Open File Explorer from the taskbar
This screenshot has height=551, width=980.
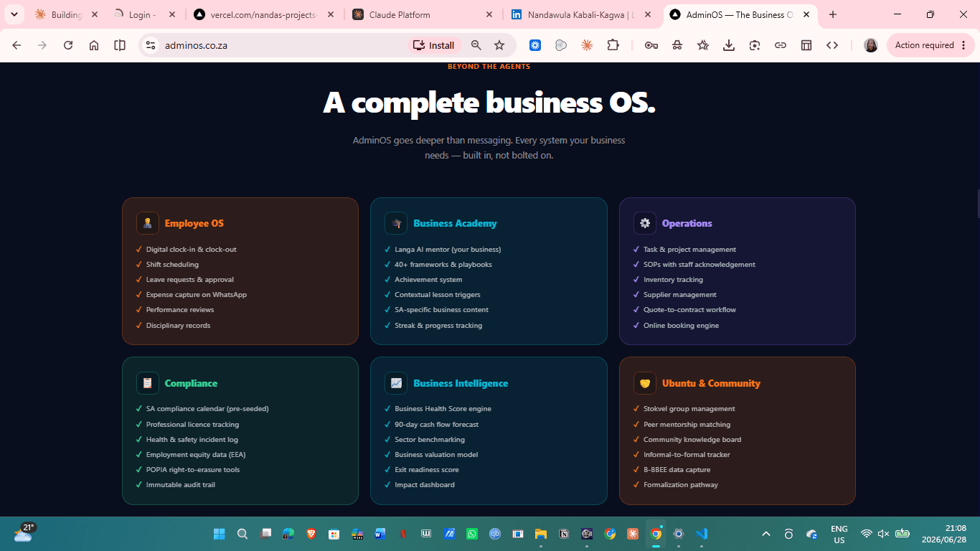[540, 534]
